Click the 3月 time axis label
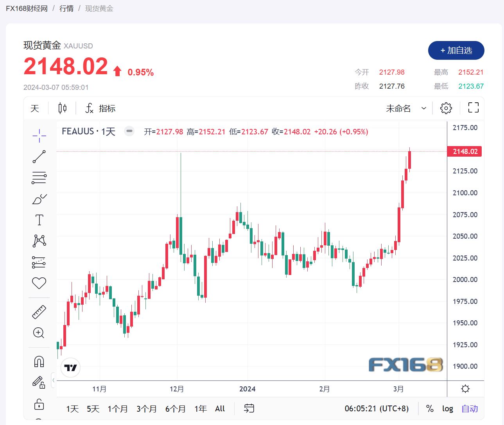504x425 pixels. click(x=398, y=389)
